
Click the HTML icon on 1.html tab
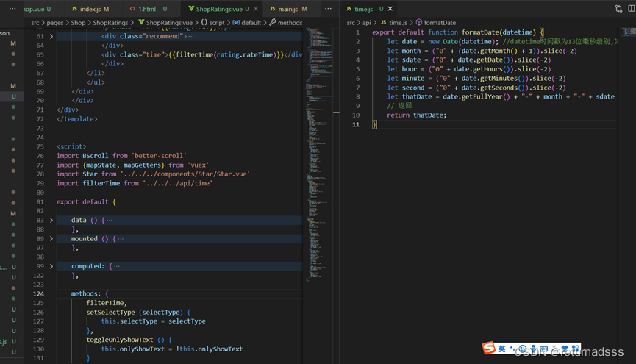pyautogui.click(x=132, y=9)
